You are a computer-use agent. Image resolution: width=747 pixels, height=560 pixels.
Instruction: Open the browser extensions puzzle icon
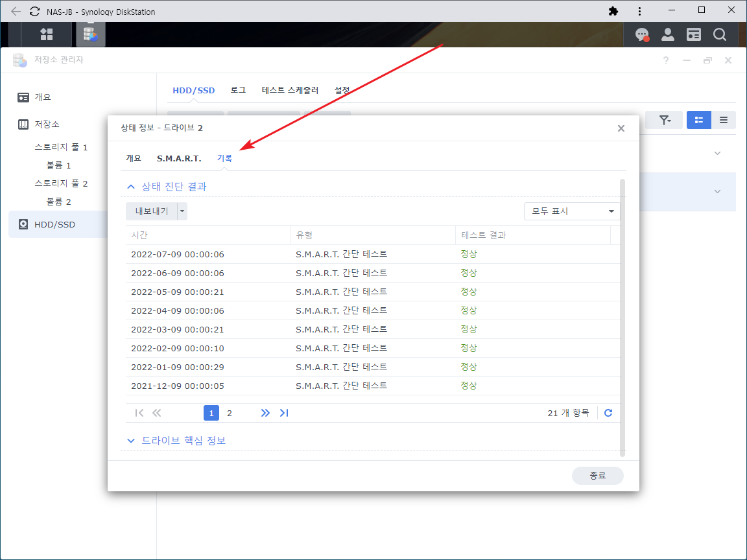pos(613,11)
